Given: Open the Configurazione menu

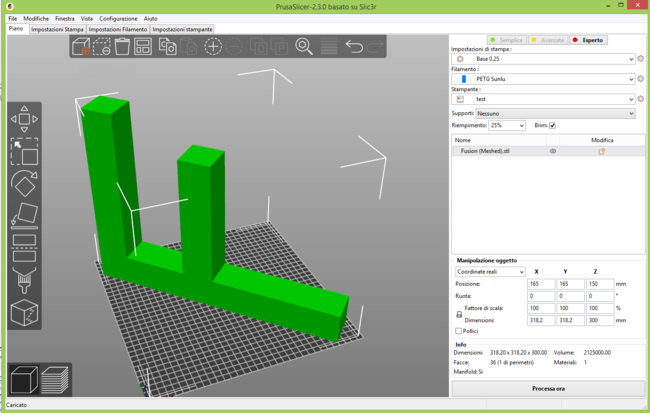Looking at the screenshot, I should click(x=118, y=19).
